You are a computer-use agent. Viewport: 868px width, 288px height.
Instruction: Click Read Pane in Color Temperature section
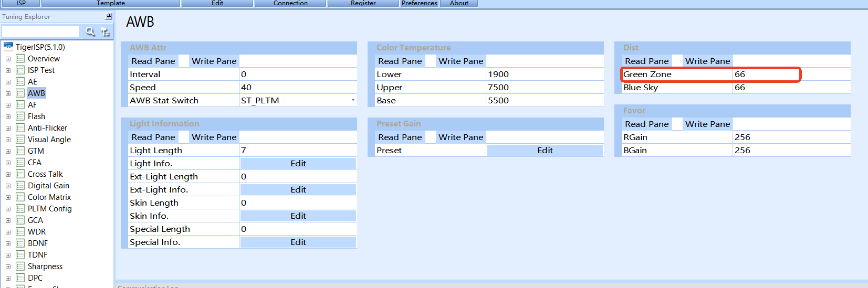click(400, 61)
